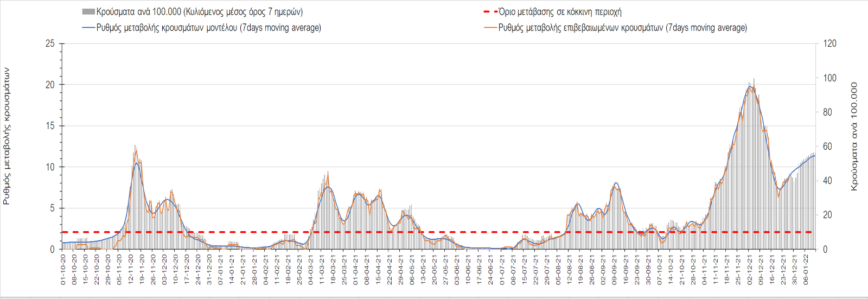868x299 pixels.
Task: Select the 120 tick on the right axis
Action: coord(829,43)
